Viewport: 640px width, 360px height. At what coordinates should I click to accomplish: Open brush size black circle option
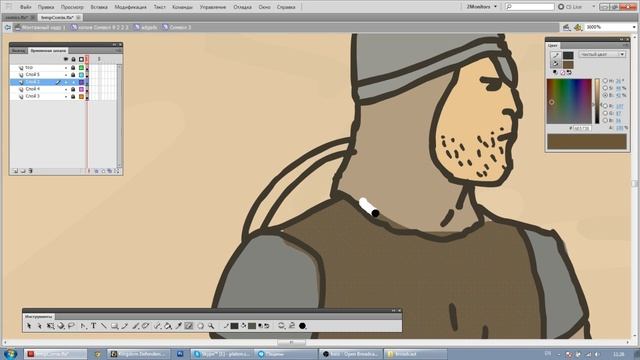(x=302, y=326)
